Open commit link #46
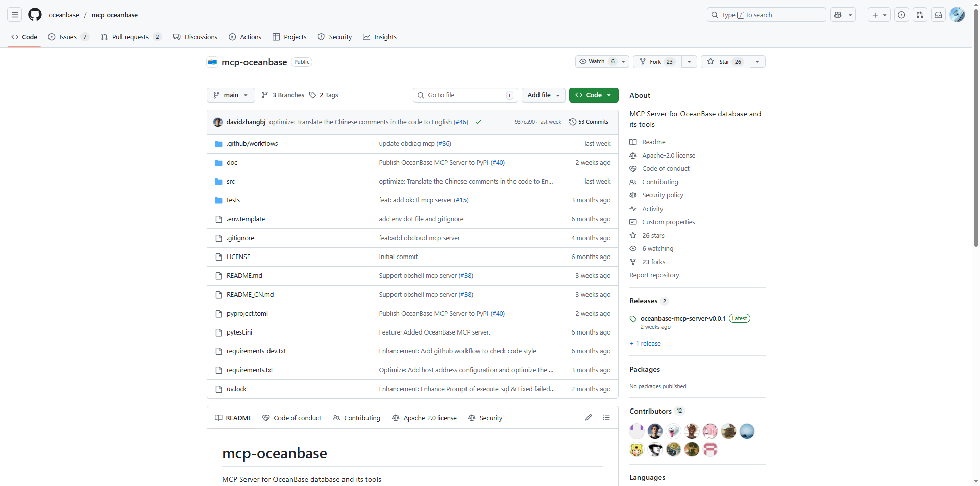The width and height of the screenshot is (980, 486). (460, 122)
